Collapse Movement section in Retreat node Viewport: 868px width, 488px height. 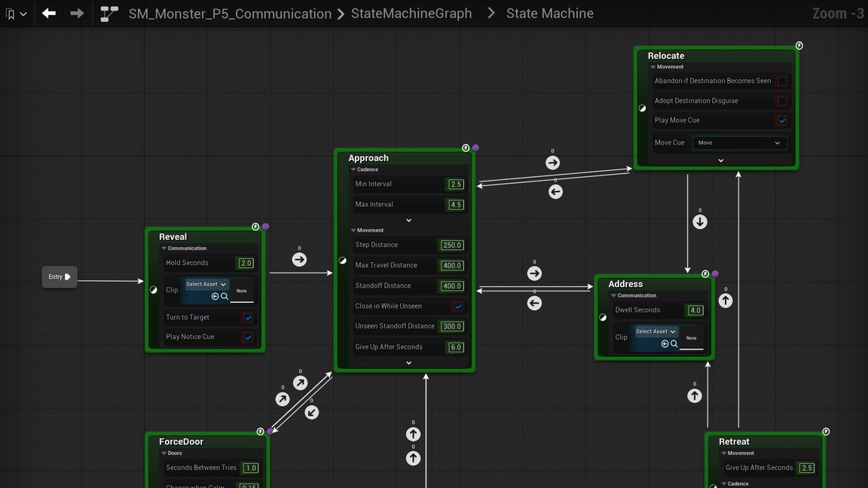723,453
